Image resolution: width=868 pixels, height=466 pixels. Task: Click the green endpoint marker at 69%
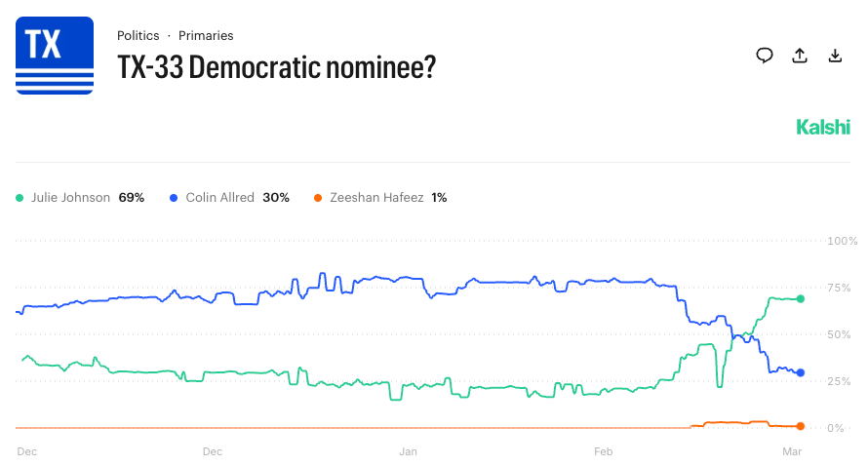(x=801, y=299)
